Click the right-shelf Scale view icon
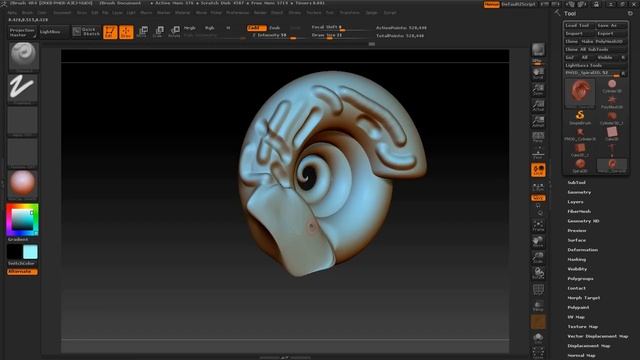 [x=538, y=258]
